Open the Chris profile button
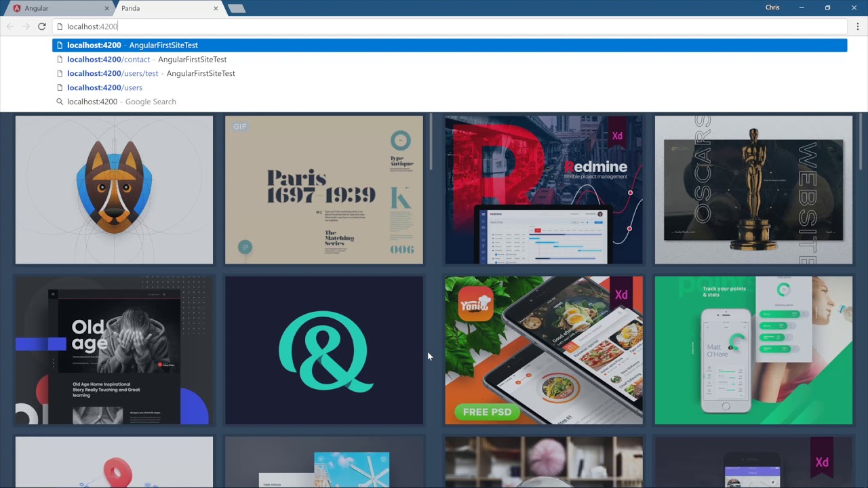The image size is (868, 488). point(772,7)
